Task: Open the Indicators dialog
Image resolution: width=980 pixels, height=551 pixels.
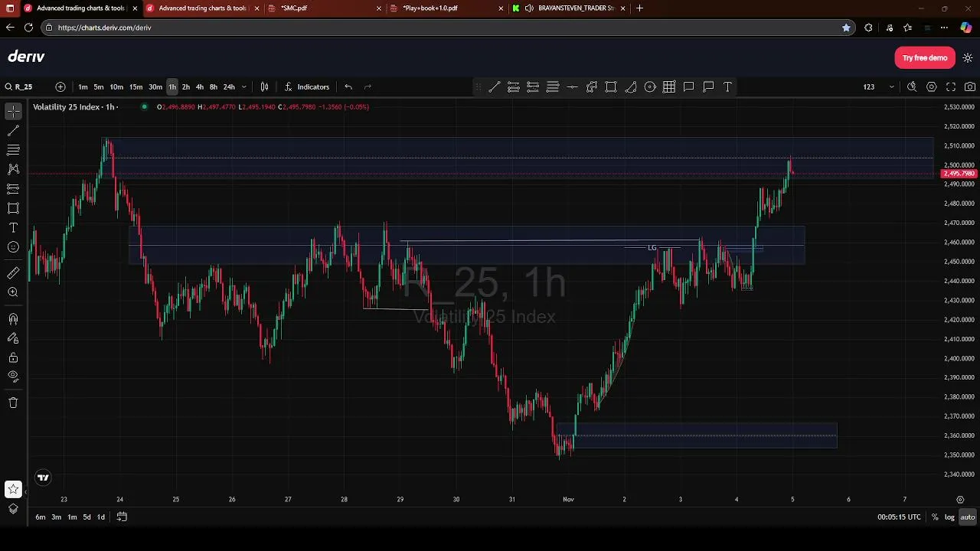Action: [306, 86]
